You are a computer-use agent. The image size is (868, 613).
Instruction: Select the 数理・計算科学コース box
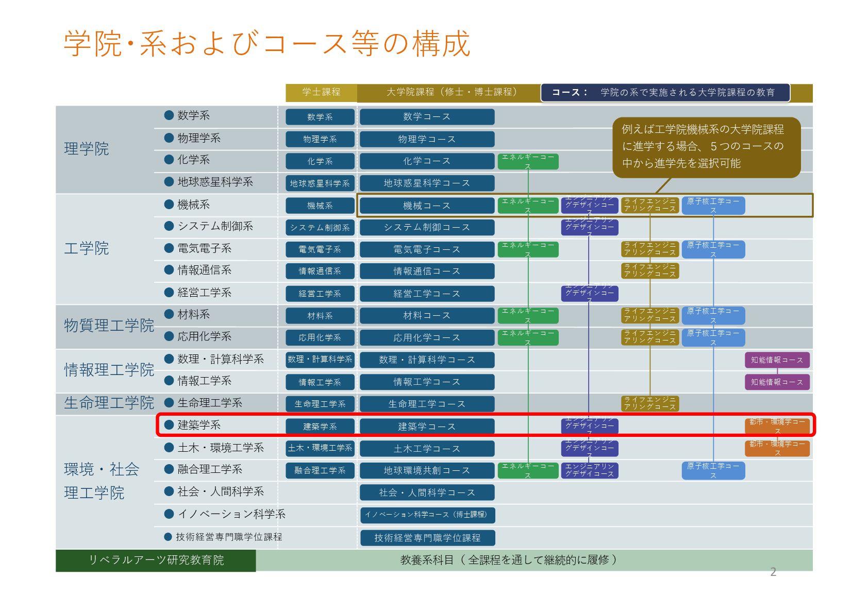coord(427,360)
